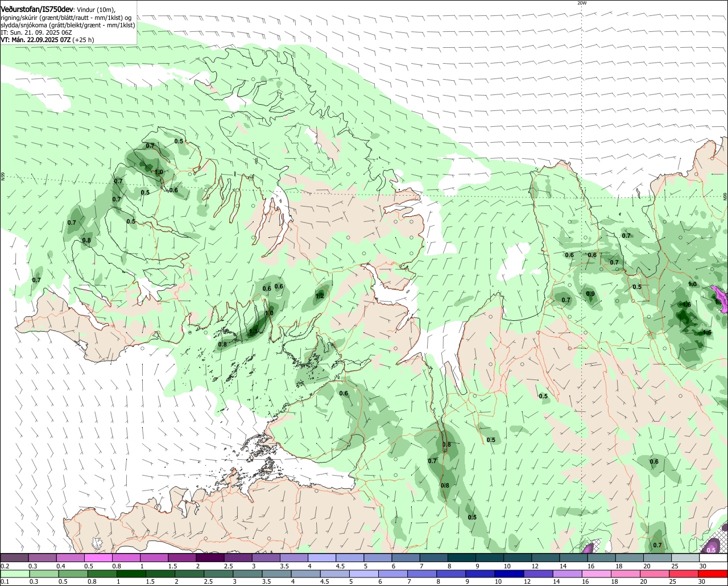Image resolution: width=728 pixels, height=586 pixels.
Task: Click the 1.6 precipitation value on the map
Action: 686,305
